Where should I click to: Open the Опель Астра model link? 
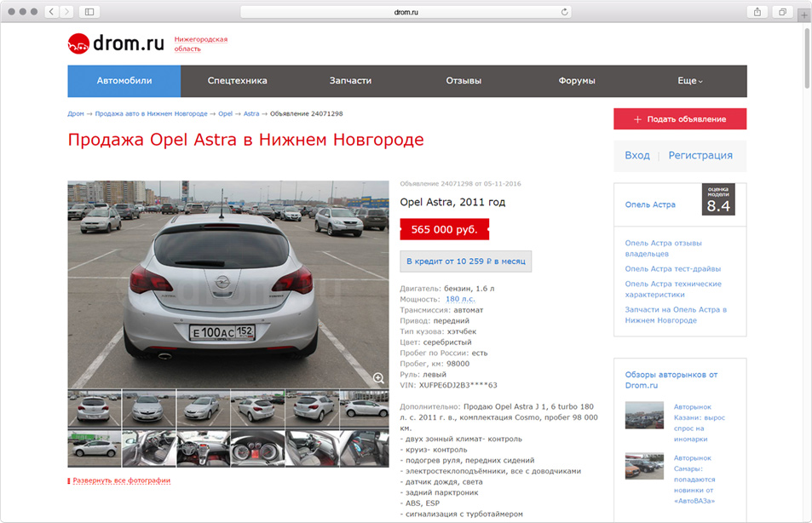pos(650,204)
